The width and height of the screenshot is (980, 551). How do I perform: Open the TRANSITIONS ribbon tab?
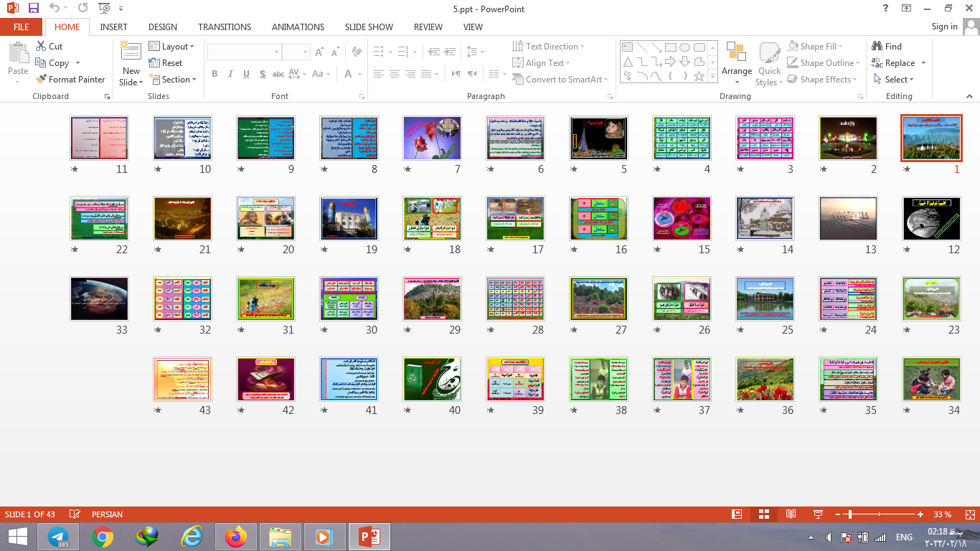point(225,27)
